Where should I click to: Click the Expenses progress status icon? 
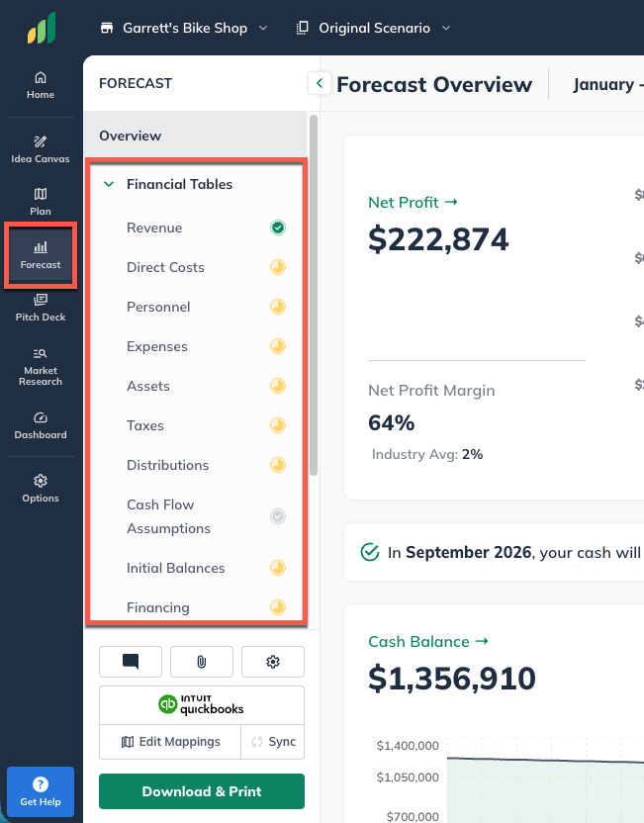coord(278,346)
